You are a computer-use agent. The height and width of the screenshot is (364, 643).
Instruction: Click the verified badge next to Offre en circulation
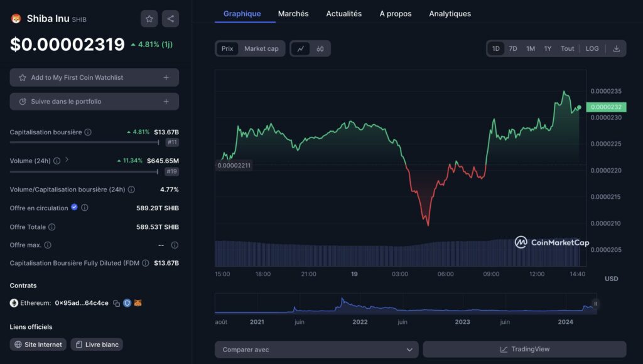74,207
